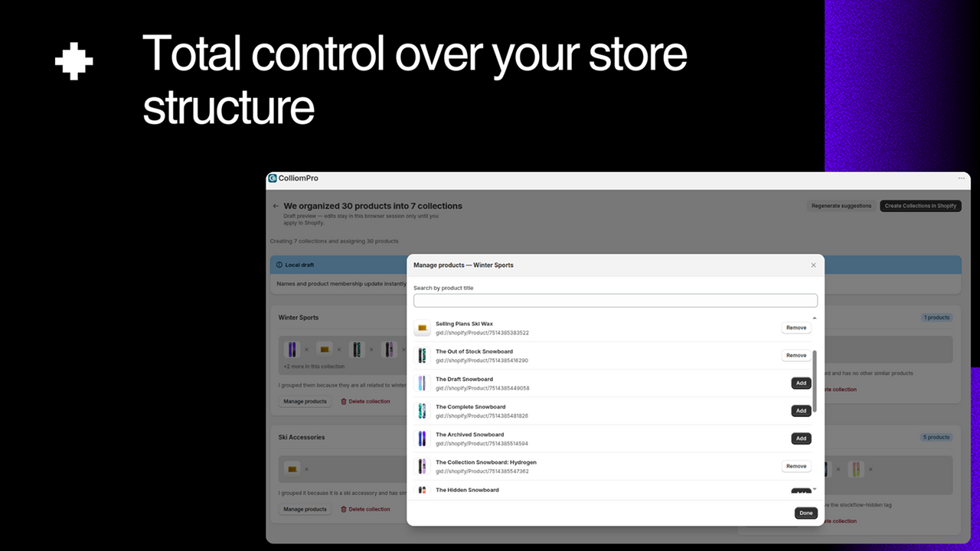Close the Manage products dialog with X
Image resolution: width=980 pixels, height=551 pixels.
point(813,266)
